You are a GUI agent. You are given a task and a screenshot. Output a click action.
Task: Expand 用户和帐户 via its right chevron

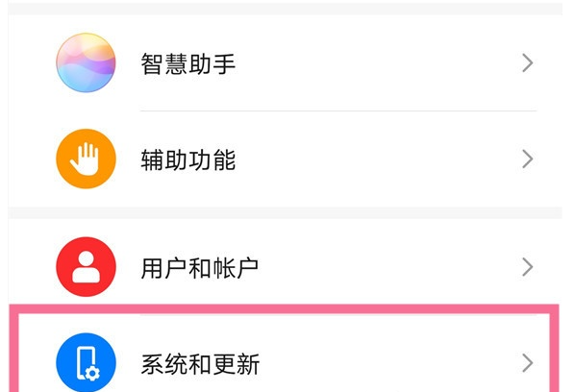coord(527,267)
